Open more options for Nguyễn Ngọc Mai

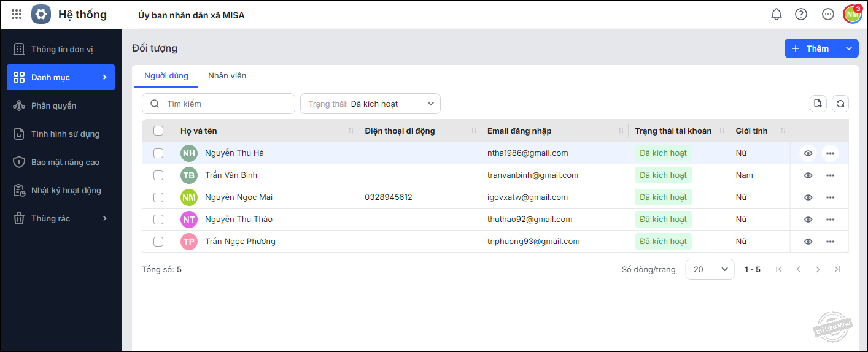pos(830,197)
